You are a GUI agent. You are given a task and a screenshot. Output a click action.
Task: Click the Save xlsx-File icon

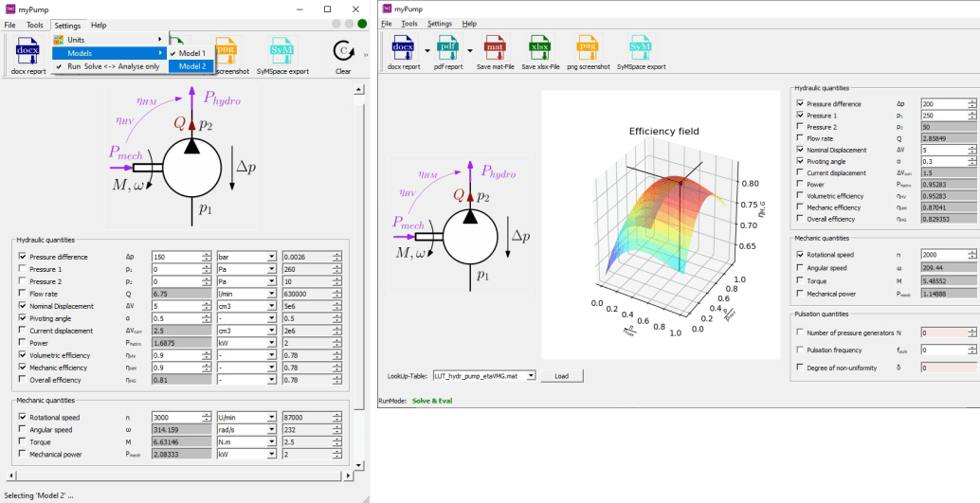[539, 48]
